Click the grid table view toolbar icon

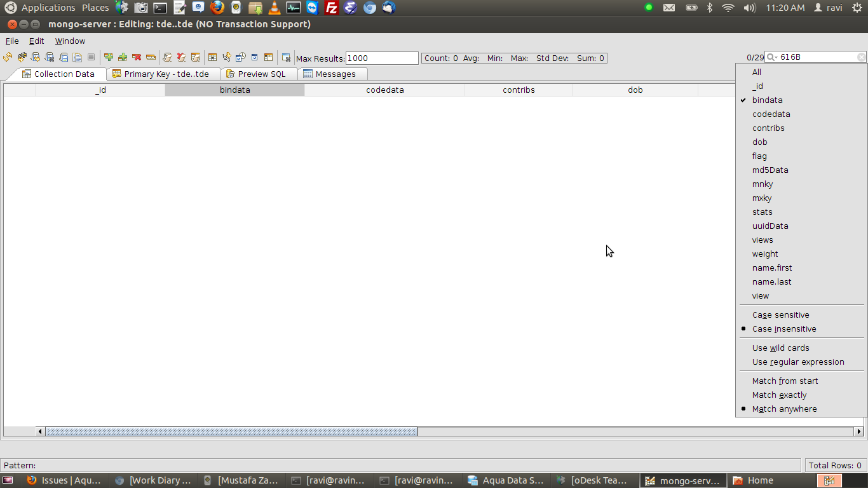[213, 57]
